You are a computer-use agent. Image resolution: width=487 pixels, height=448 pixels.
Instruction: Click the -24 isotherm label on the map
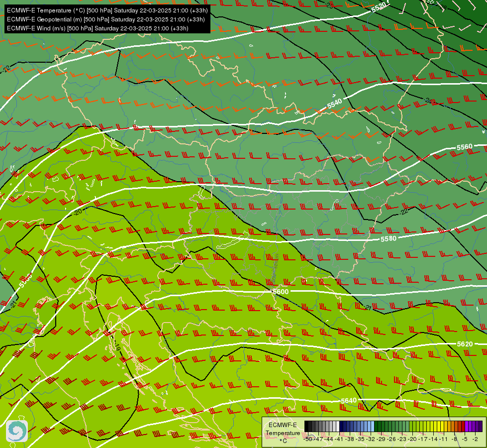point(429,100)
